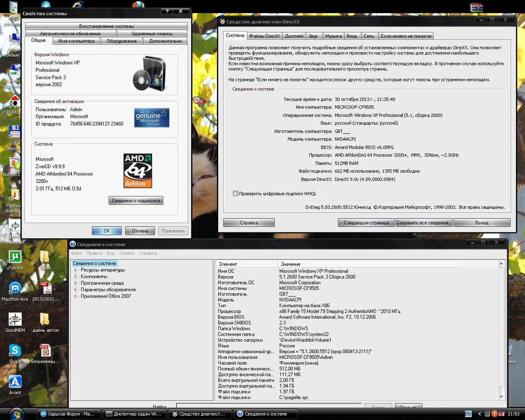Switch to Музыка tab in DirectX
The image size is (525, 420).
333,36
